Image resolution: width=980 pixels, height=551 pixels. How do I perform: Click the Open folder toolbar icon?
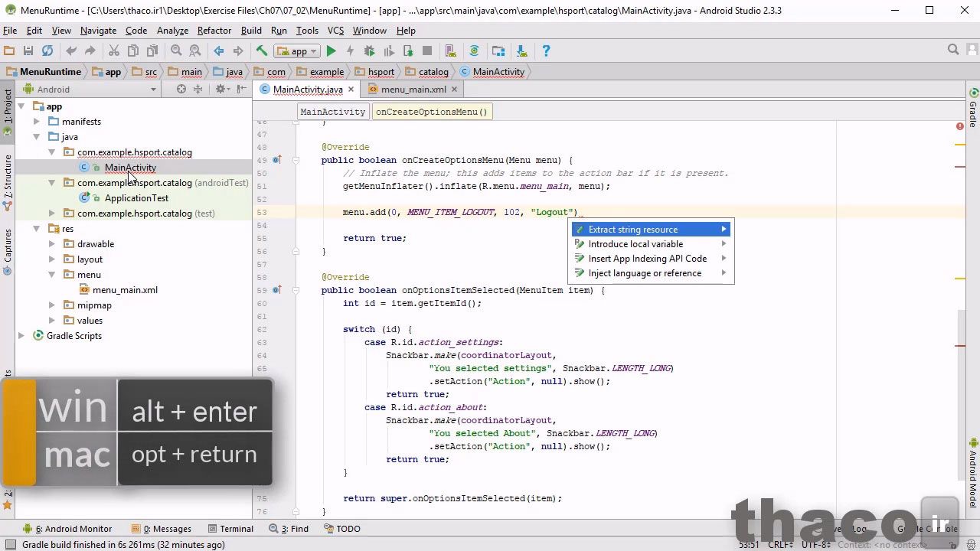tap(9, 51)
